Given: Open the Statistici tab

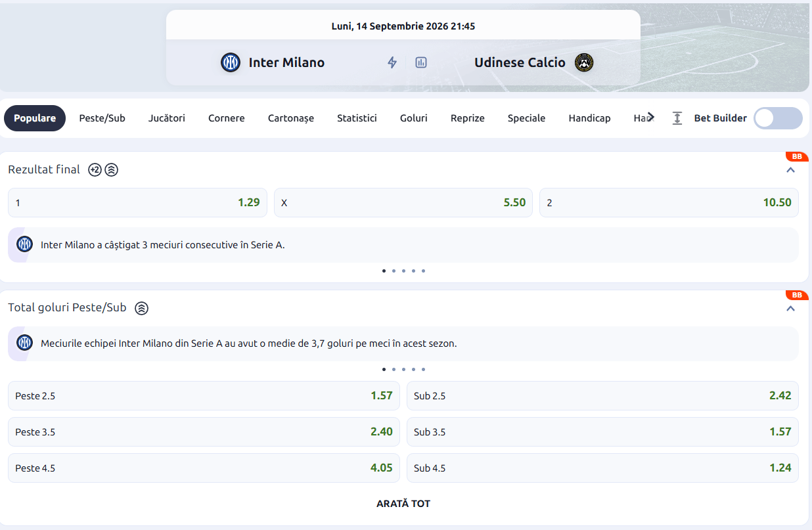Looking at the screenshot, I should [x=357, y=118].
